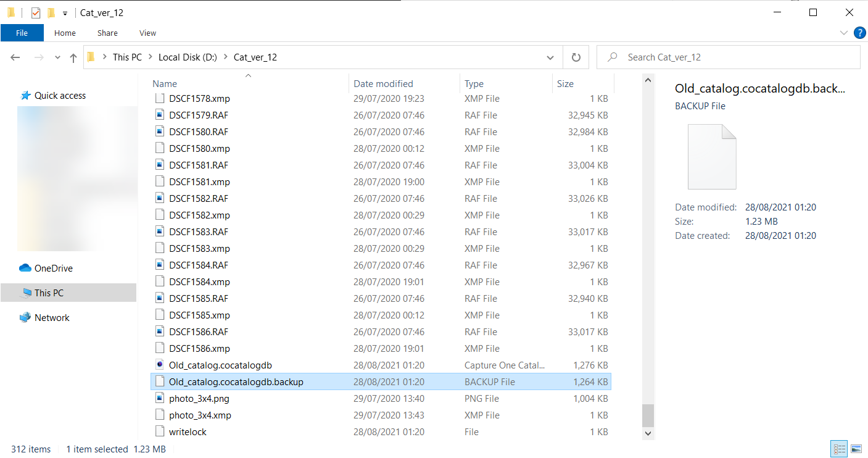
Task: Click the DSCF1586.RAF file icon
Action: point(160,331)
